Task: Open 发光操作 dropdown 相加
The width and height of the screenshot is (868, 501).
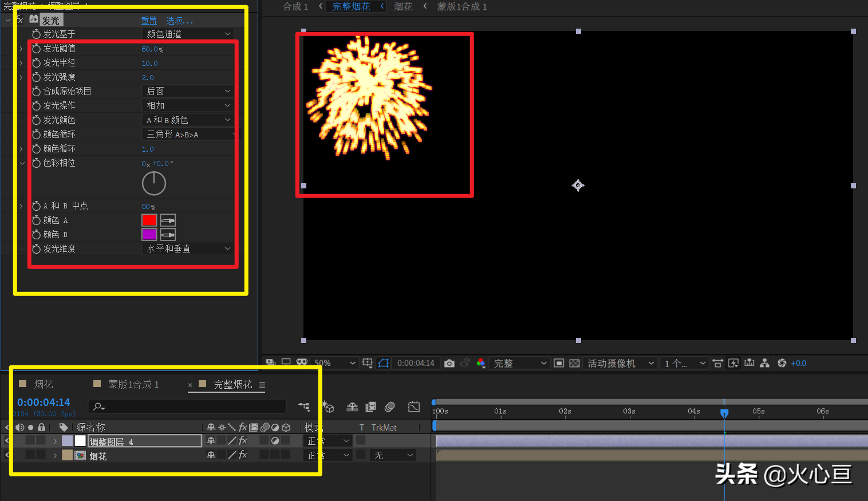Action: point(188,106)
